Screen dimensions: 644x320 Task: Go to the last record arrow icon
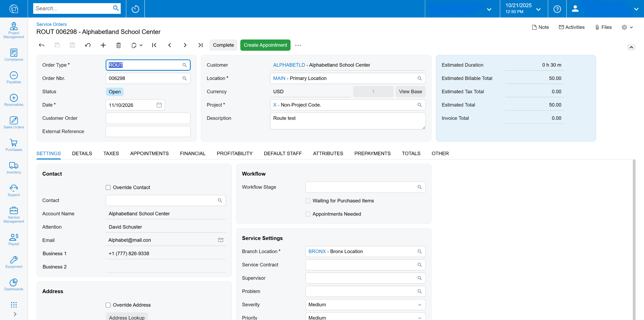tap(200, 45)
